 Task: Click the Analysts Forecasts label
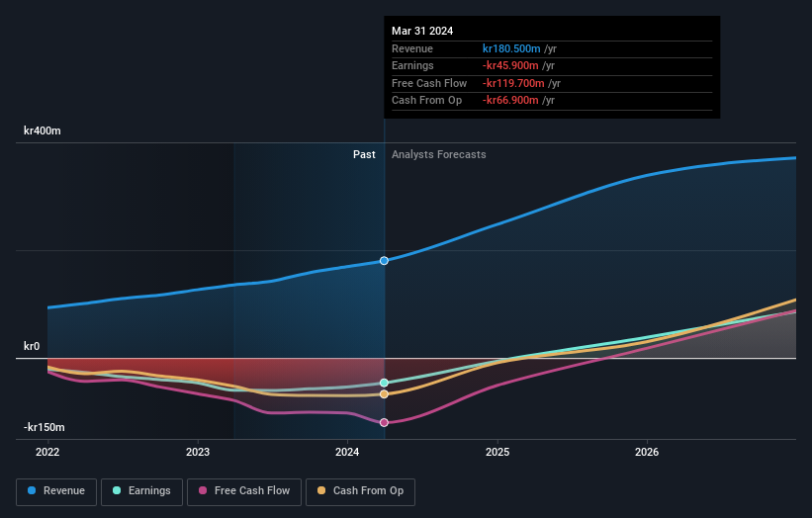pos(438,155)
